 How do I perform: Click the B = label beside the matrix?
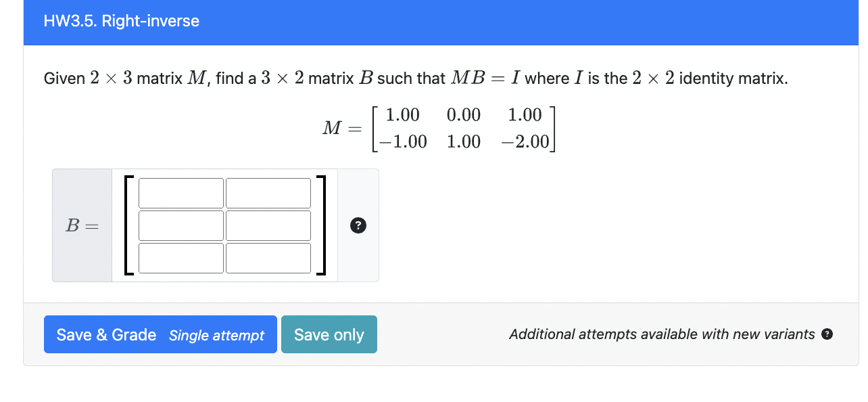(81, 225)
